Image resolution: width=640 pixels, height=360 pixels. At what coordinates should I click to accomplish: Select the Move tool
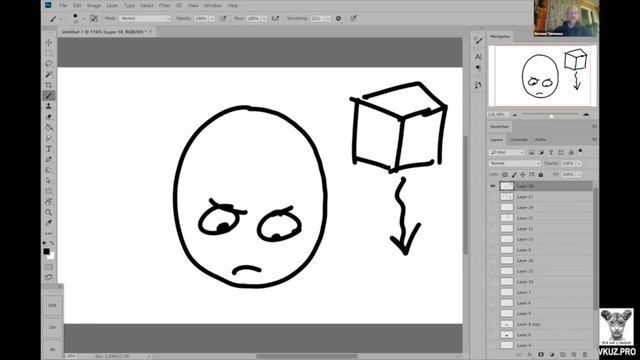[49, 42]
